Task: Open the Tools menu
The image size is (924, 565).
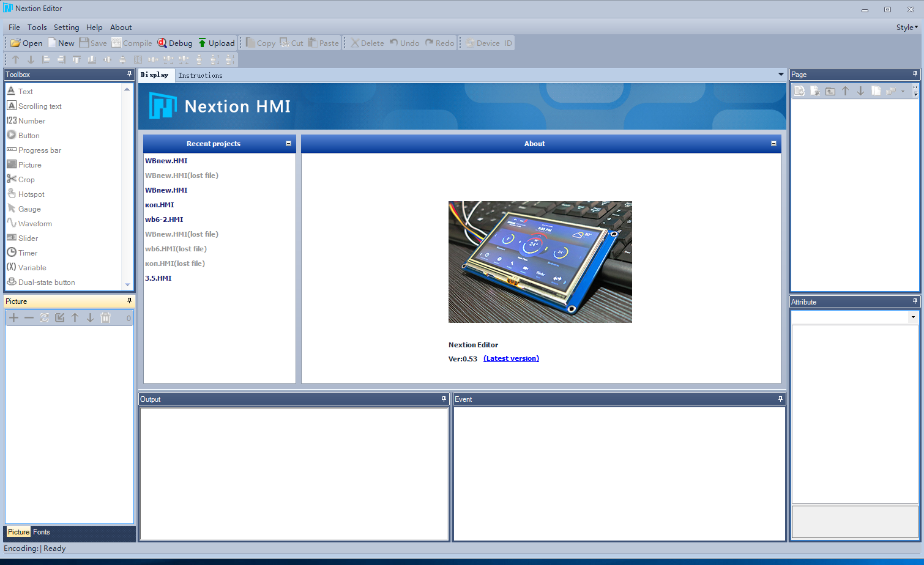Action: 37,28
